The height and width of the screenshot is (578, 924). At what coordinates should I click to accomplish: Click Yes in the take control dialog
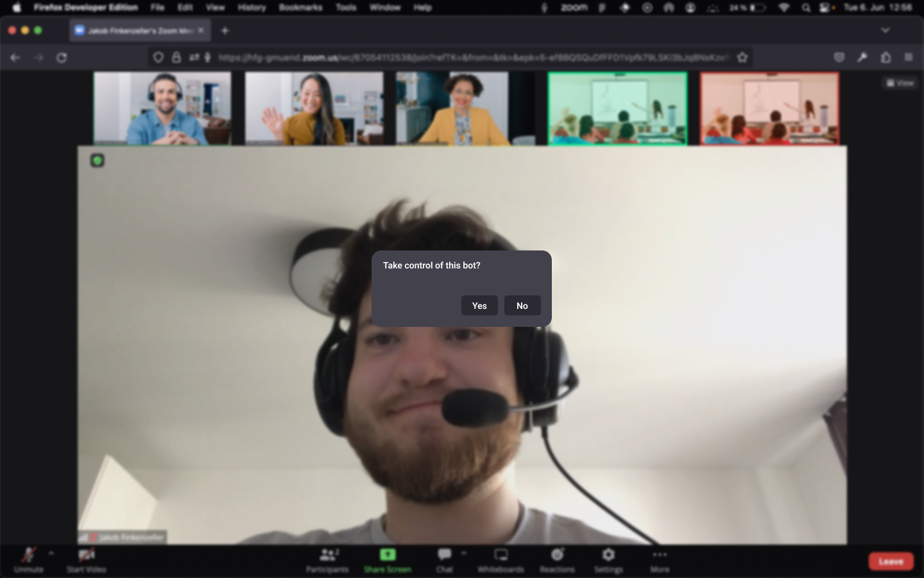(479, 306)
